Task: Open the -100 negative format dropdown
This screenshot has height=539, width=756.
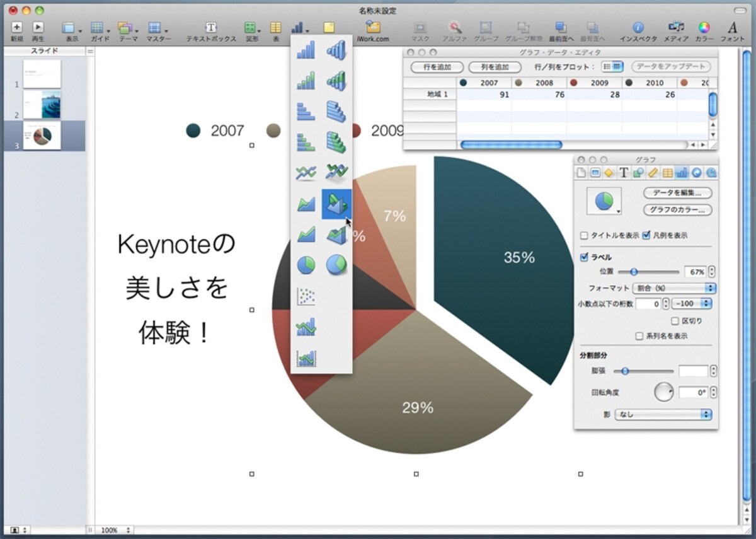Action: (x=690, y=304)
